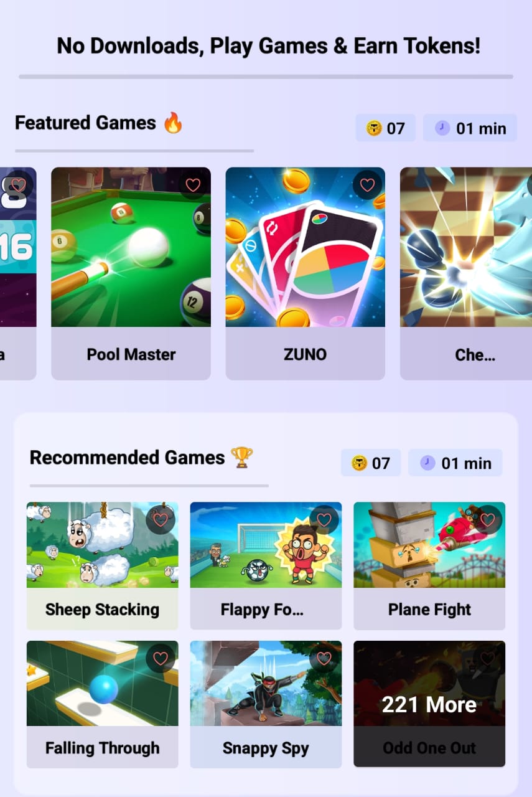532x797 pixels.
Task: Open the Pool Master game thumbnail
Action: pos(131,247)
